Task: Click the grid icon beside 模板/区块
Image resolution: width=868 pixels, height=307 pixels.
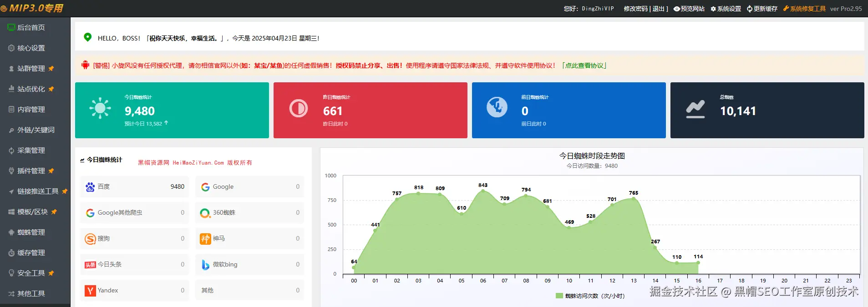Action: 11,211
